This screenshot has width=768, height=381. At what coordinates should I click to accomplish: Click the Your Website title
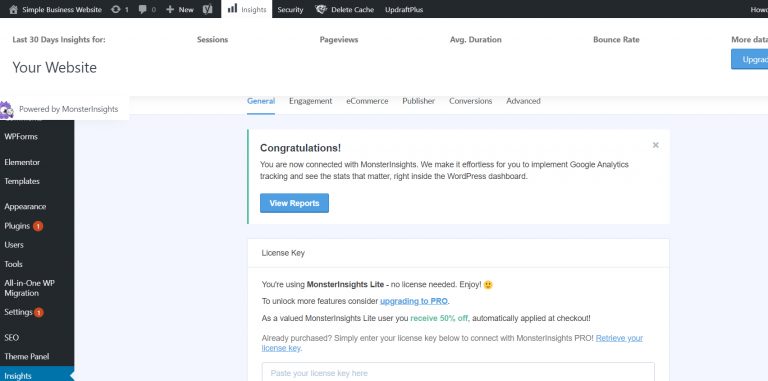[x=54, y=68]
